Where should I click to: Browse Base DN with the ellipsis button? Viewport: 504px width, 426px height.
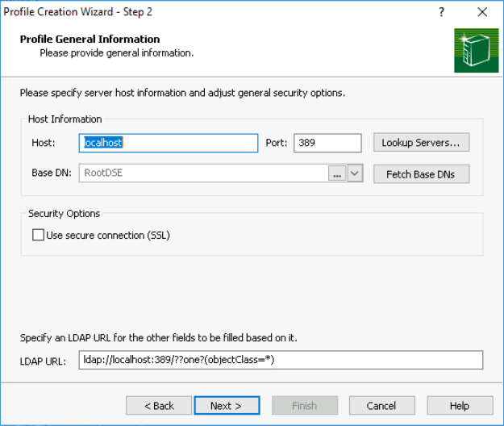[337, 173]
